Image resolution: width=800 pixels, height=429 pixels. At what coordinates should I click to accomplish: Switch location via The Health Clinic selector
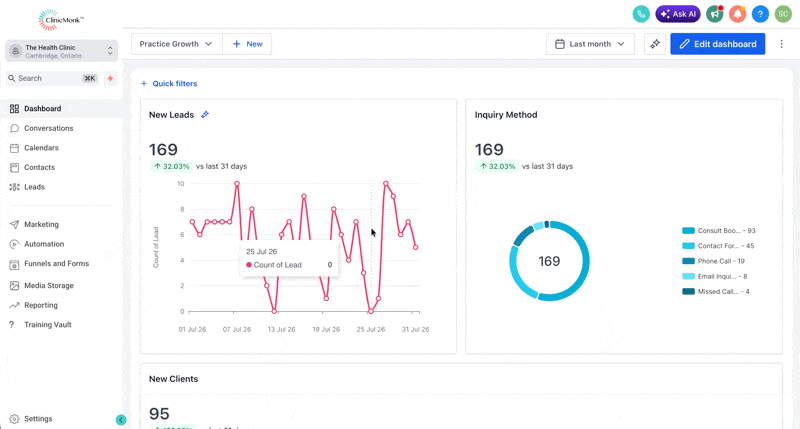click(62, 51)
